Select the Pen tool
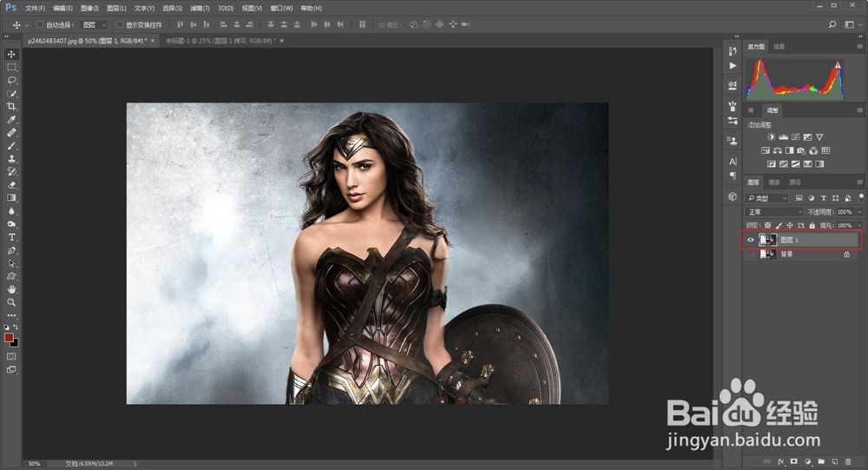The width and height of the screenshot is (868, 470). (x=11, y=250)
